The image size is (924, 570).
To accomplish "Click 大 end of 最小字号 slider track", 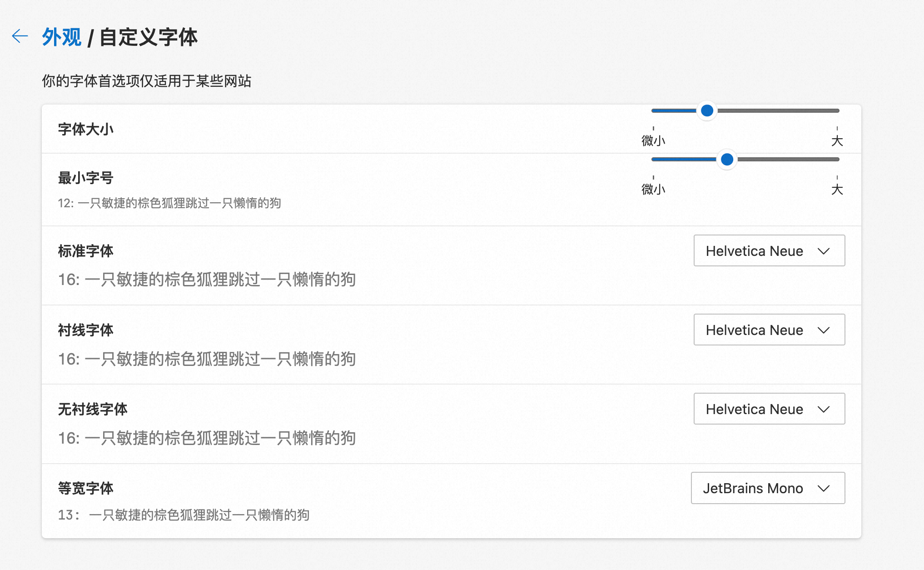I will click(836, 159).
